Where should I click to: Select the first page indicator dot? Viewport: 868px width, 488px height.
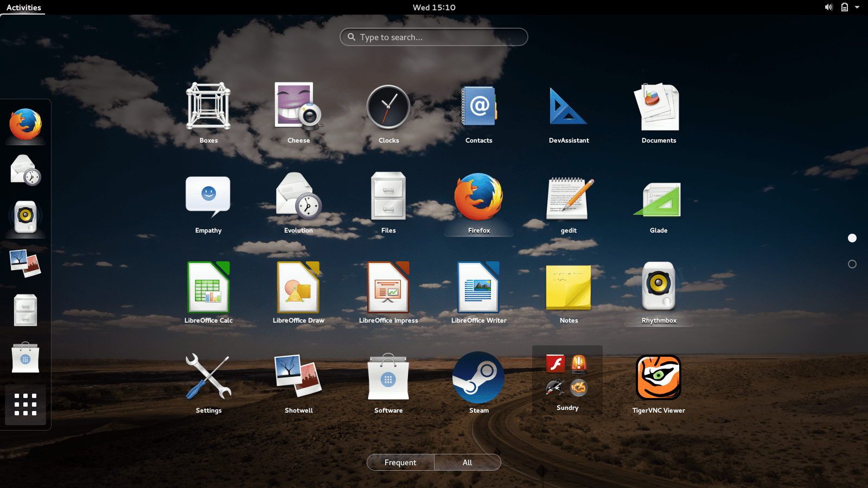[852, 238]
